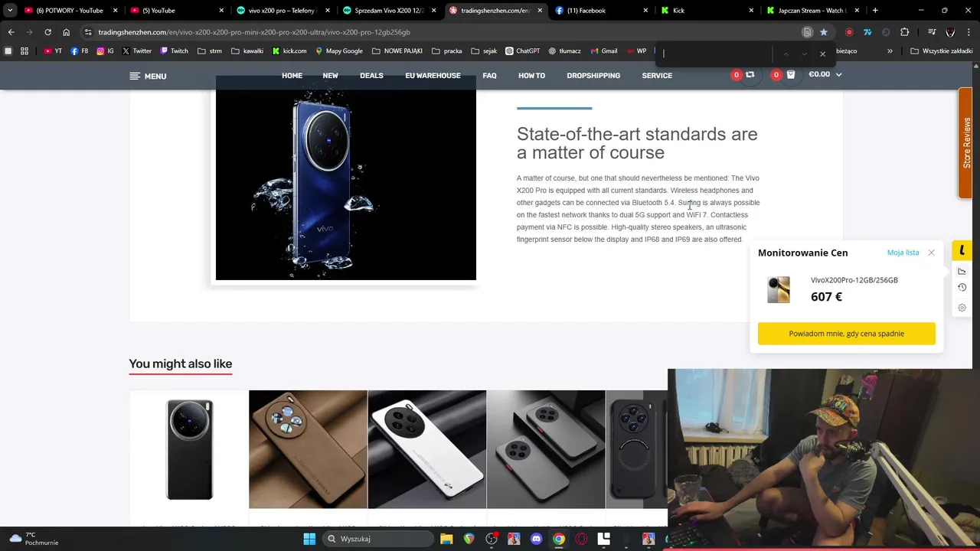Switch to the Facebook tab
980x551 pixels.
click(x=600, y=11)
